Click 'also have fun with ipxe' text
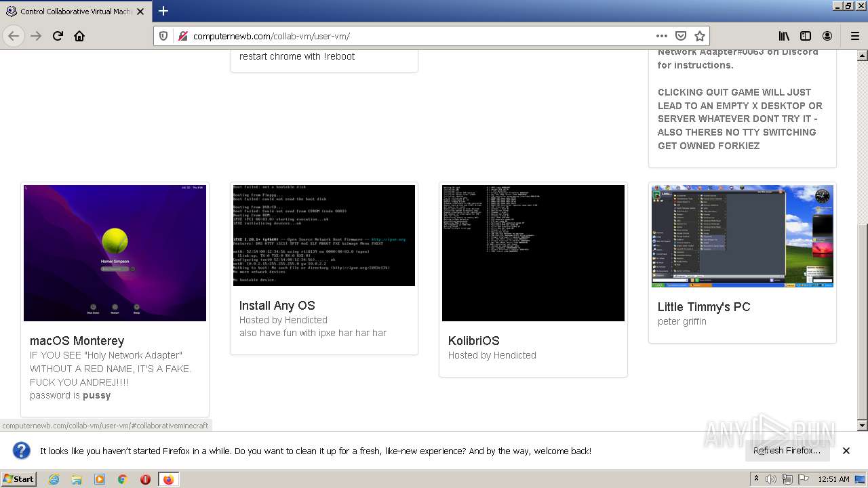This screenshot has width=868, height=488. pos(313,333)
